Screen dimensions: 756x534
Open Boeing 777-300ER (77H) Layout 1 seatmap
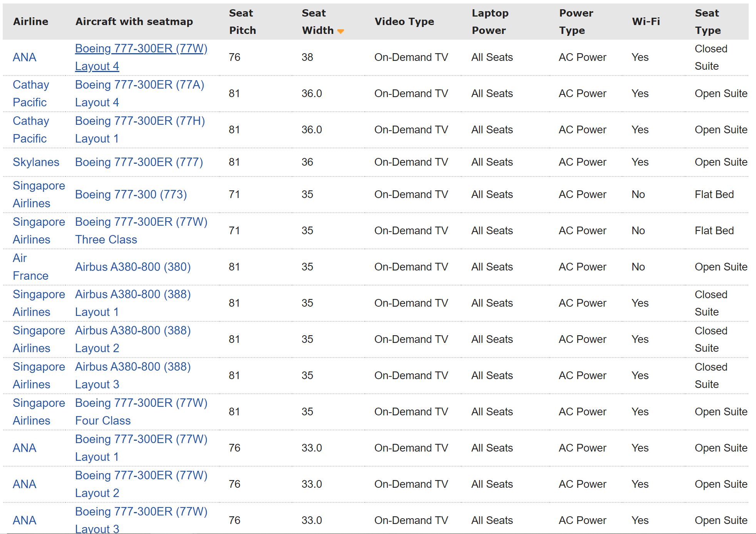140,130
